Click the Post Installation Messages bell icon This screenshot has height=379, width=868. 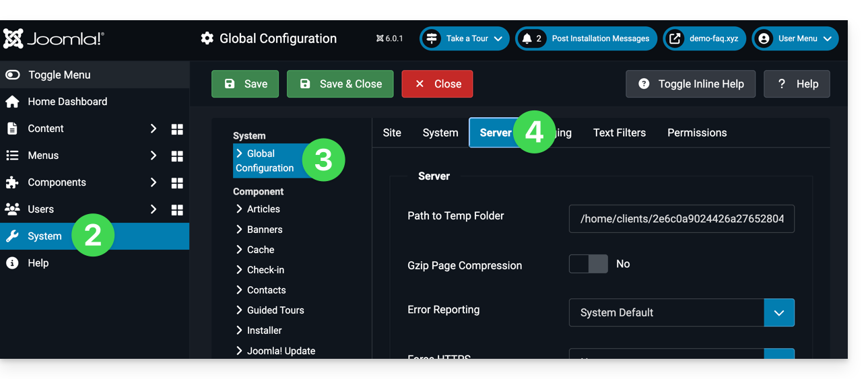coord(527,39)
